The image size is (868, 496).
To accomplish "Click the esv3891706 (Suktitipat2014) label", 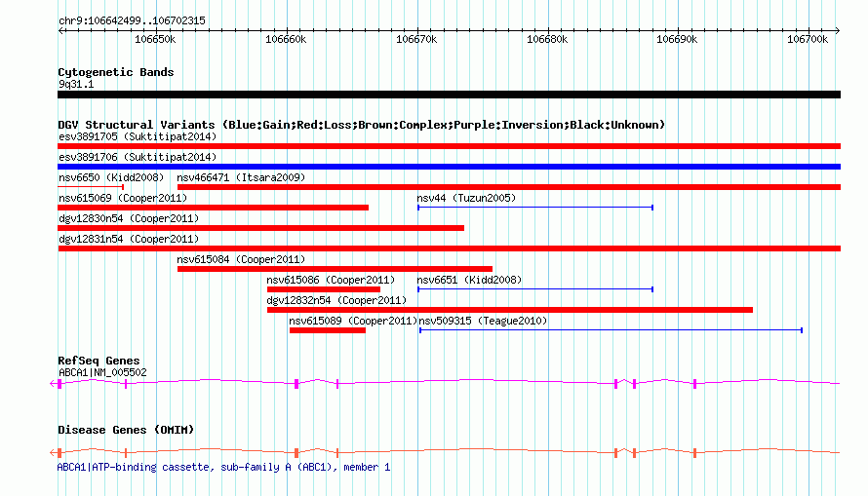I will [x=138, y=157].
